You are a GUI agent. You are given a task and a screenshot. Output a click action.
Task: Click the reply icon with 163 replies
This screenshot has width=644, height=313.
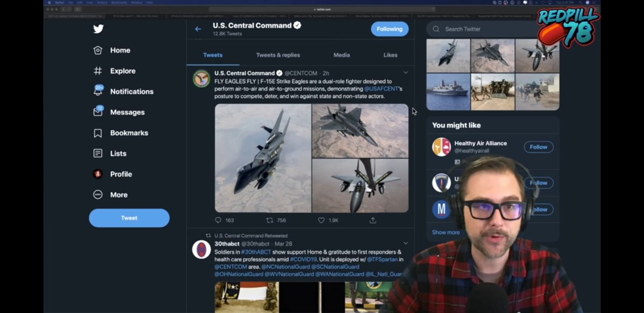coord(218,220)
